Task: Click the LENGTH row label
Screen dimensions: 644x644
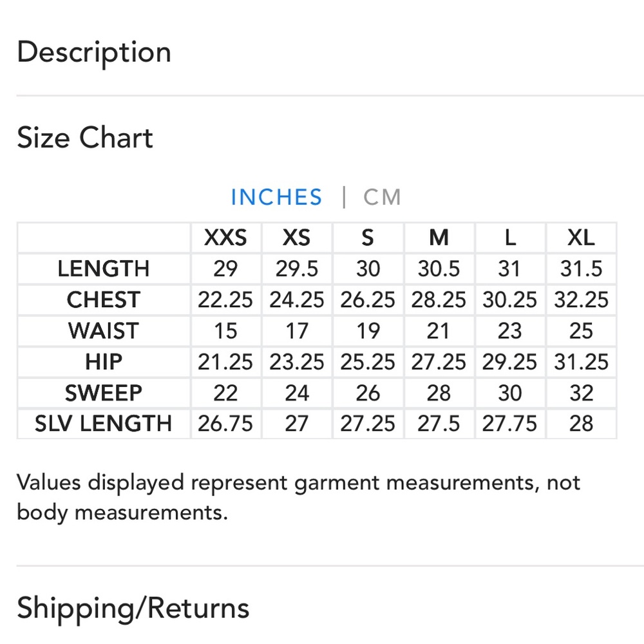Action: pyautogui.click(x=104, y=269)
